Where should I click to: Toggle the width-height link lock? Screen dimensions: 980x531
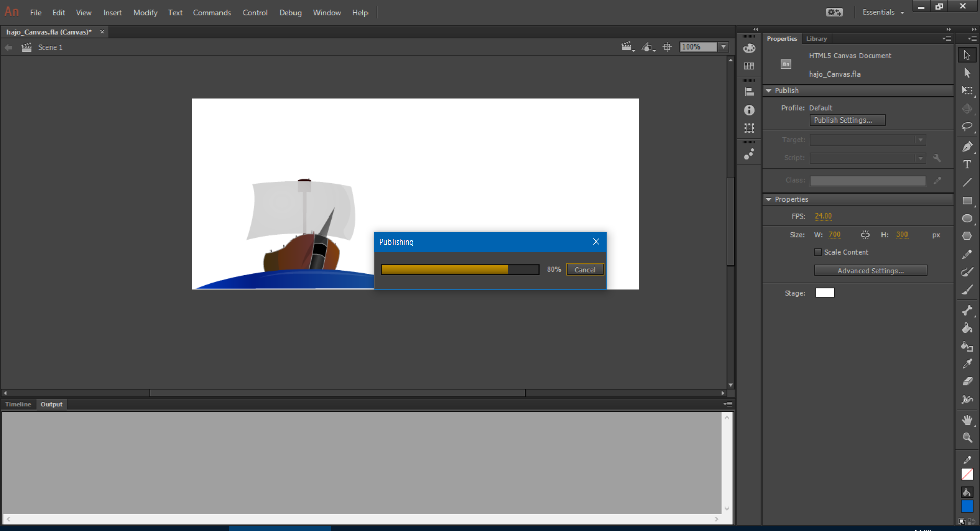[x=865, y=235]
